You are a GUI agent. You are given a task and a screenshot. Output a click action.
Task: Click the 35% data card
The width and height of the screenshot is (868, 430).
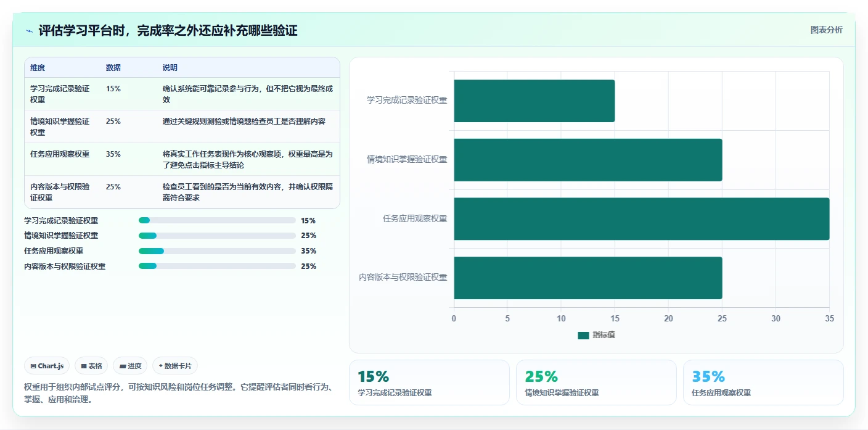coord(763,382)
